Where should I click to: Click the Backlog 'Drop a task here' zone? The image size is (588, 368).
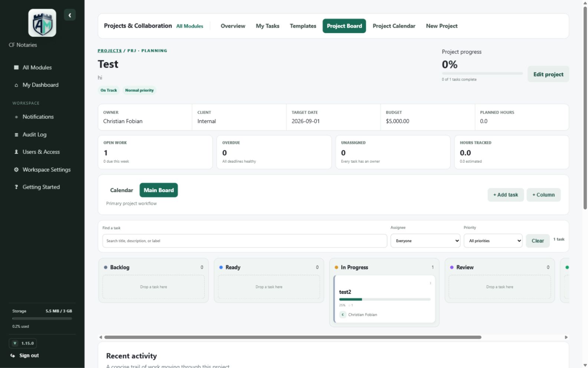[x=154, y=287]
